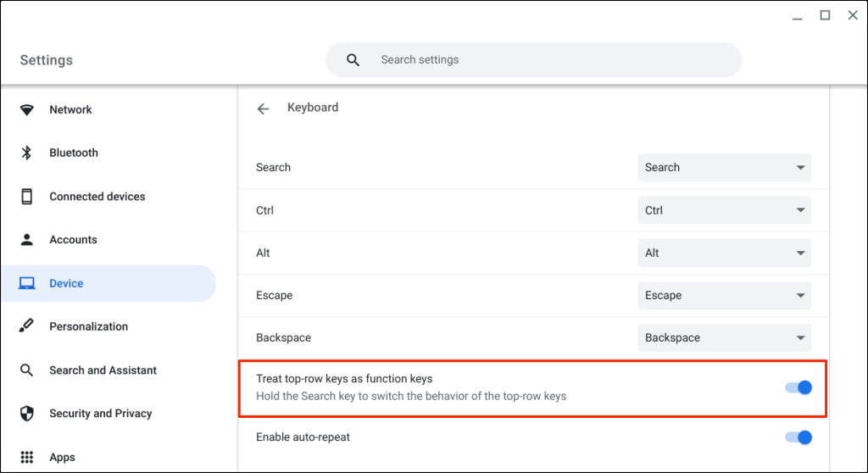The height and width of the screenshot is (473, 868).
Task: Open the Escape key dropdown
Action: coord(724,295)
